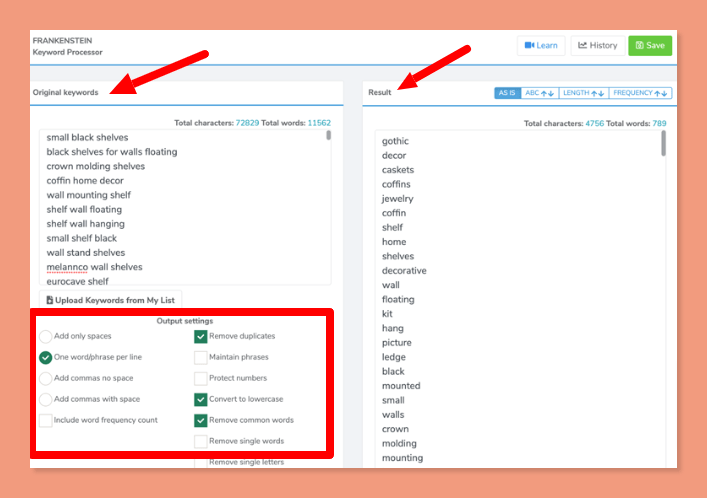Click 'black shelves for walls floating' line
The height and width of the screenshot is (498, 707).
(112, 152)
